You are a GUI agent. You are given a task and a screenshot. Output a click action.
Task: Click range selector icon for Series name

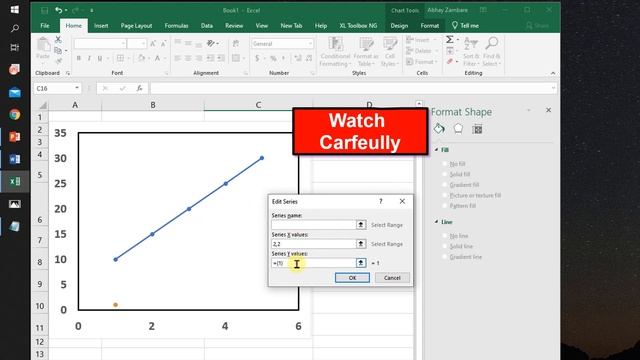click(x=361, y=224)
